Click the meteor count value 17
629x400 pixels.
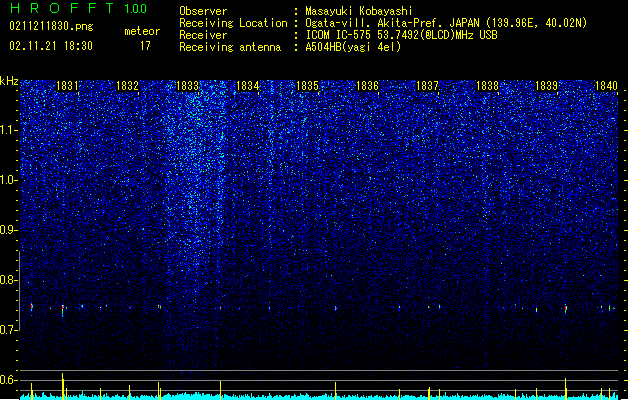[145, 46]
